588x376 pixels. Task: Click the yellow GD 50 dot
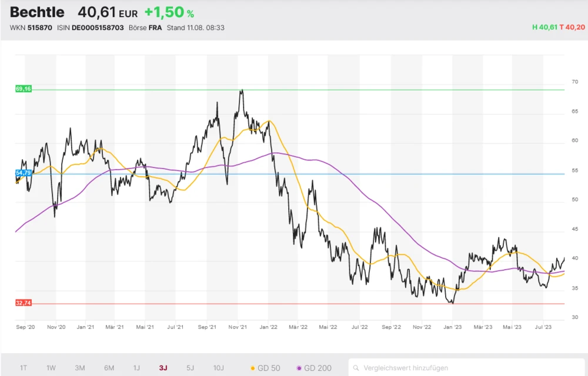[253, 368]
